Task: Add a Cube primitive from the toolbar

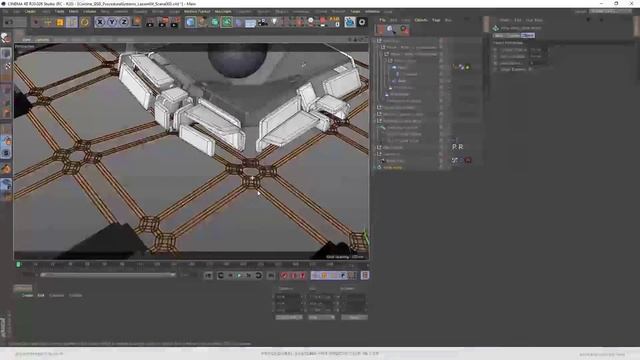Action: point(190,22)
